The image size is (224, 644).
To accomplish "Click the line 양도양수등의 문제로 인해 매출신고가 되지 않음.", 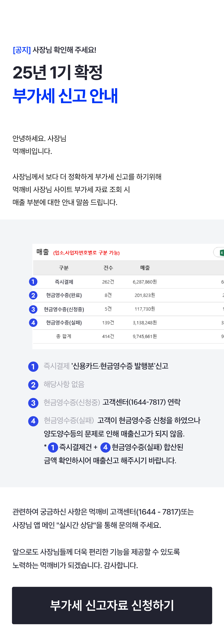I will coord(114,434).
